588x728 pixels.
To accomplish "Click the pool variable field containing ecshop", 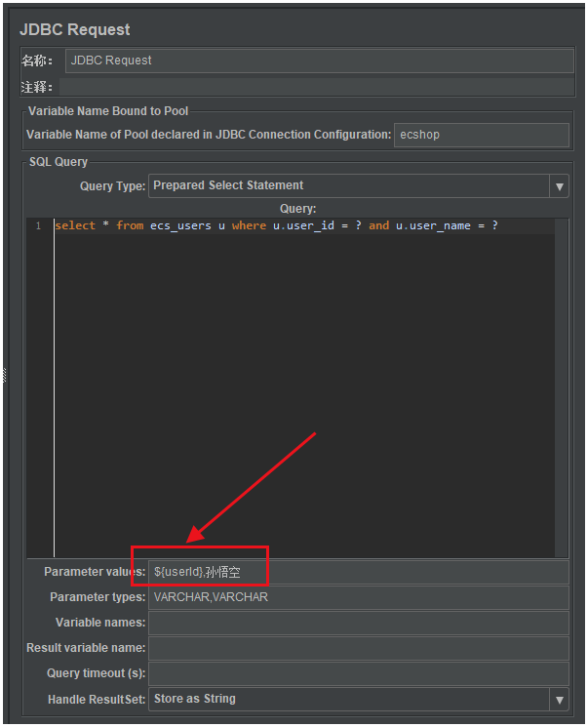I will pos(482,135).
